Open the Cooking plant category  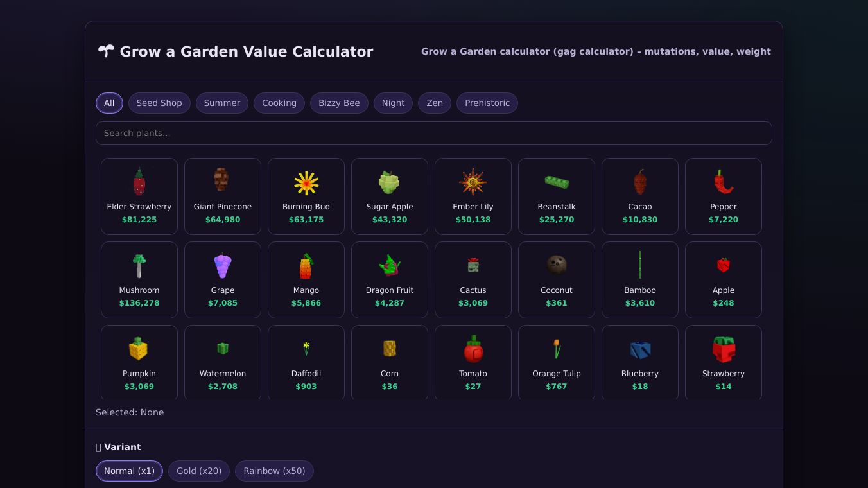click(x=279, y=103)
